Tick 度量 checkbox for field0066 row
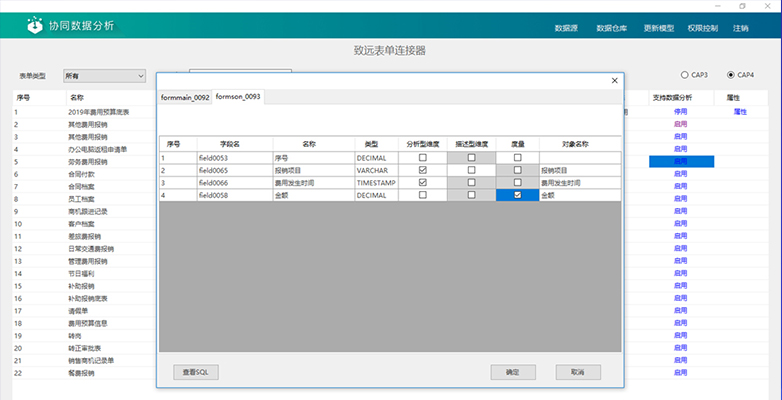 [518, 183]
